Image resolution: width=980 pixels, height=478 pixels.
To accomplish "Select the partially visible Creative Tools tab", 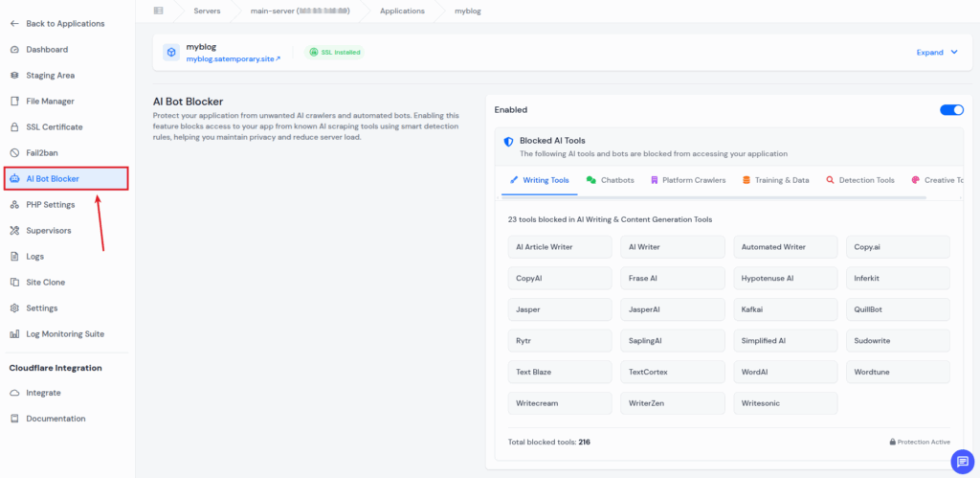I will click(x=937, y=180).
